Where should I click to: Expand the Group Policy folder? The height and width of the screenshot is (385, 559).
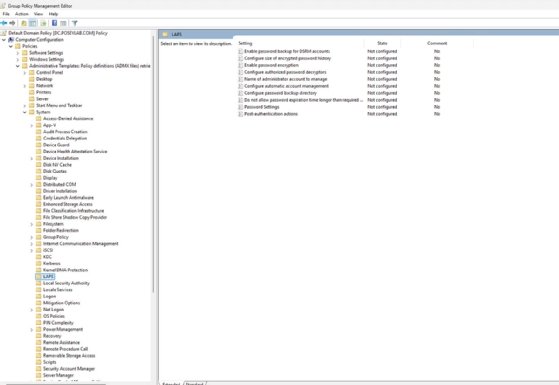point(32,237)
